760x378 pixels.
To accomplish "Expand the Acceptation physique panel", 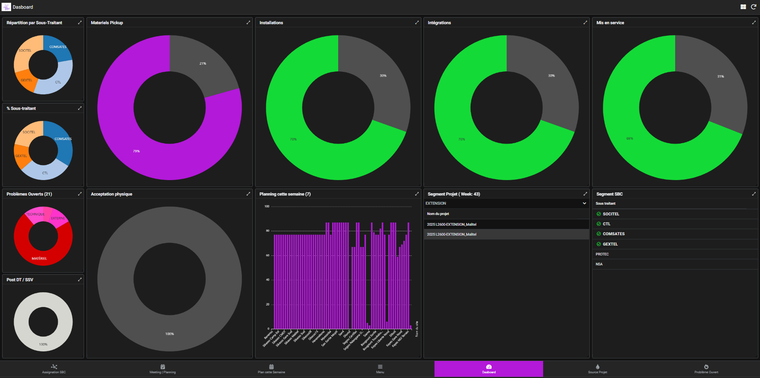I will coord(248,194).
